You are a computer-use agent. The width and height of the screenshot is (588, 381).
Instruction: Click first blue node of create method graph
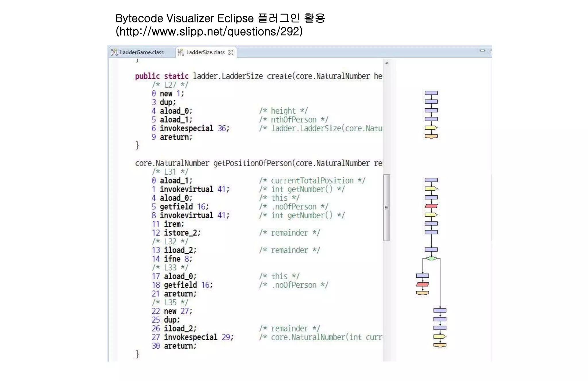click(431, 93)
